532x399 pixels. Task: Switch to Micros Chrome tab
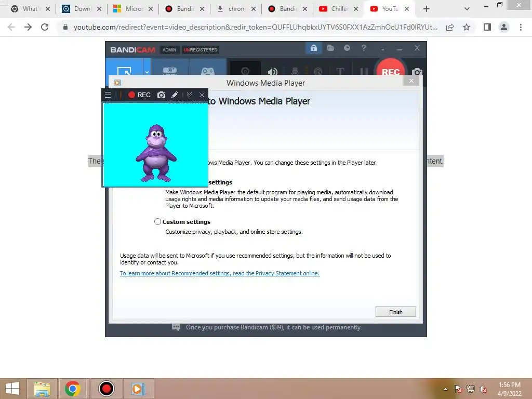tap(133, 9)
